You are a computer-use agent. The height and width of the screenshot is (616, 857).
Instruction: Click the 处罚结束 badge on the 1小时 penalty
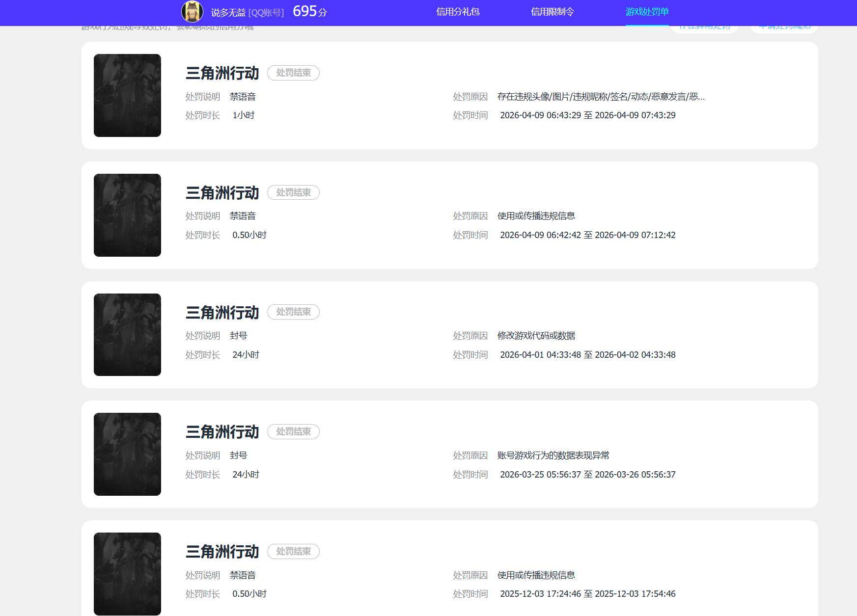click(293, 73)
